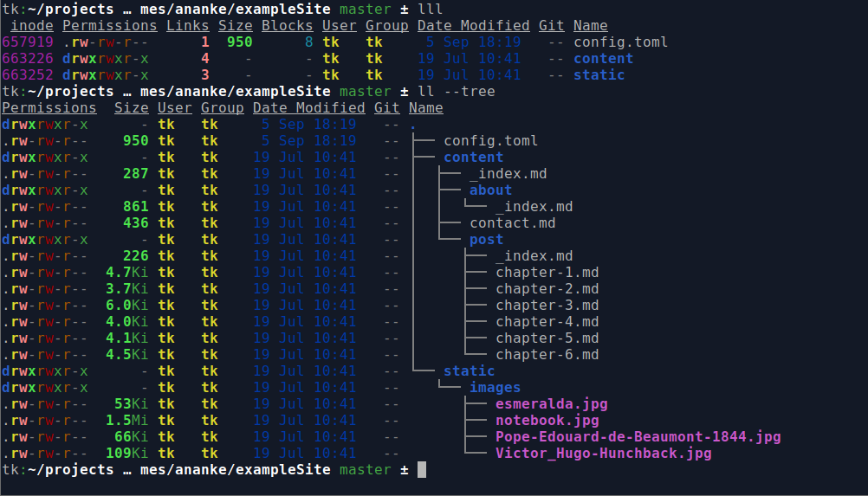Select the content directory in tree view
The image size is (868, 496).
coord(473,158)
